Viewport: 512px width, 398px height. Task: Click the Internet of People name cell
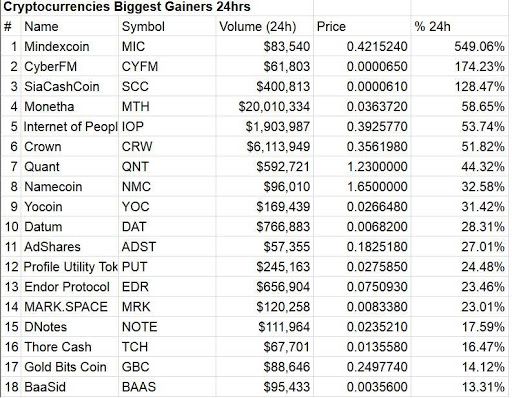point(70,127)
